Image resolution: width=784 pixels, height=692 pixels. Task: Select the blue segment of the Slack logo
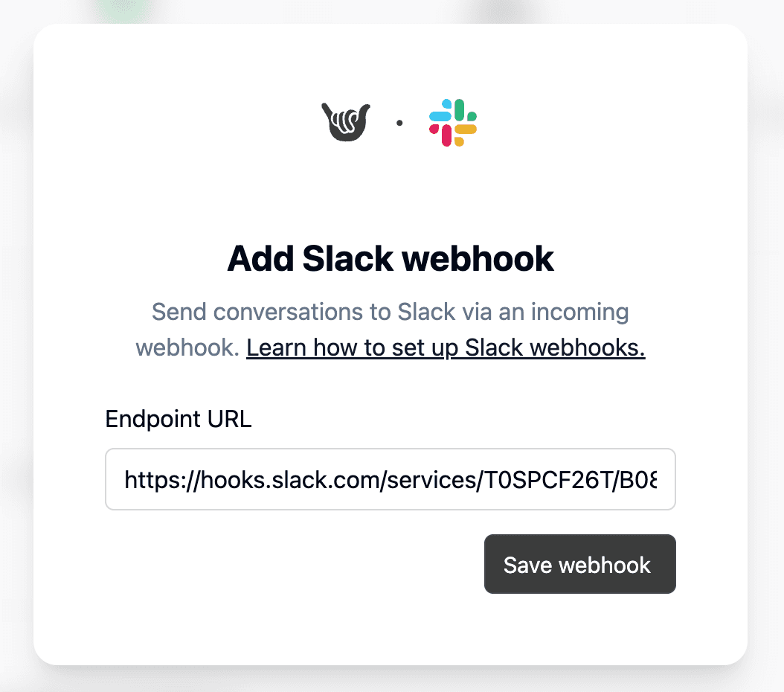click(x=440, y=116)
